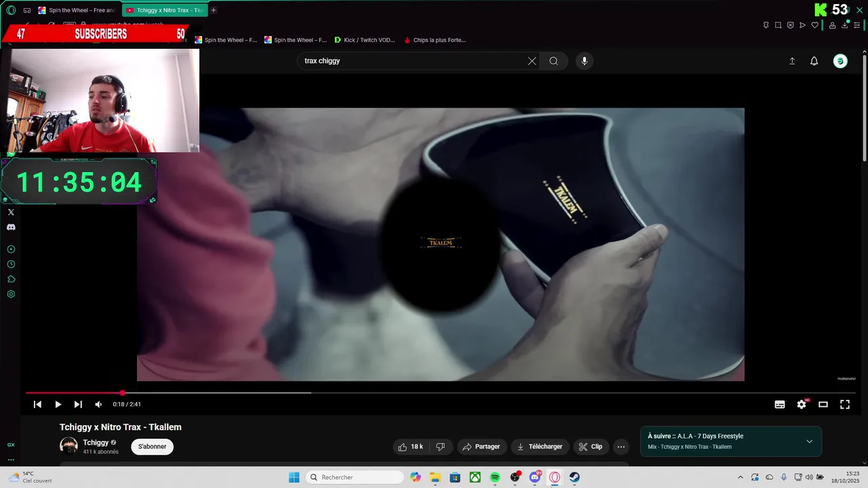Dislike the video with thumbs-down
This screenshot has width=868, height=488.
click(x=440, y=447)
